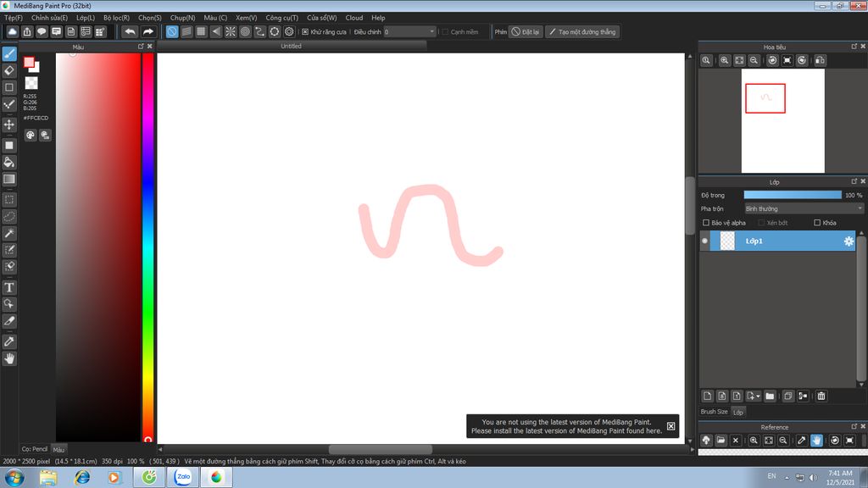Delete layer with trash icon
The image size is (868, 488).
coord(821,396)
